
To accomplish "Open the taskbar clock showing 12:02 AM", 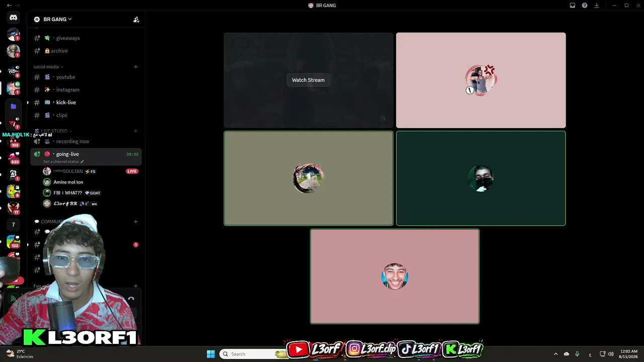I will pyautogui.click(x=629, y=354).
